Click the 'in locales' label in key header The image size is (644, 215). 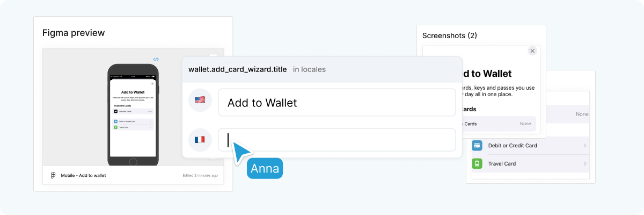pyautogui.click(x=309, y=69)
